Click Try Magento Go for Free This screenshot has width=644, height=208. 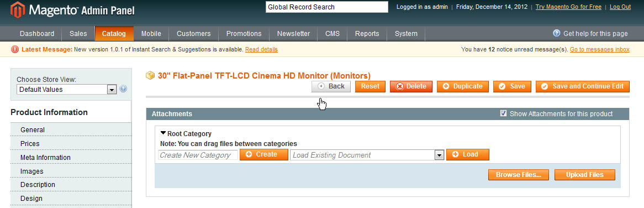coord(568,7)
